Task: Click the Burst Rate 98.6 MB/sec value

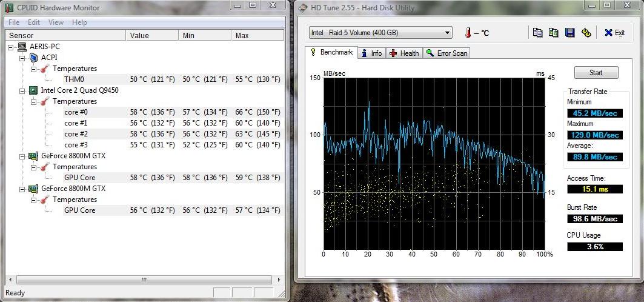Action: (595, 218)
